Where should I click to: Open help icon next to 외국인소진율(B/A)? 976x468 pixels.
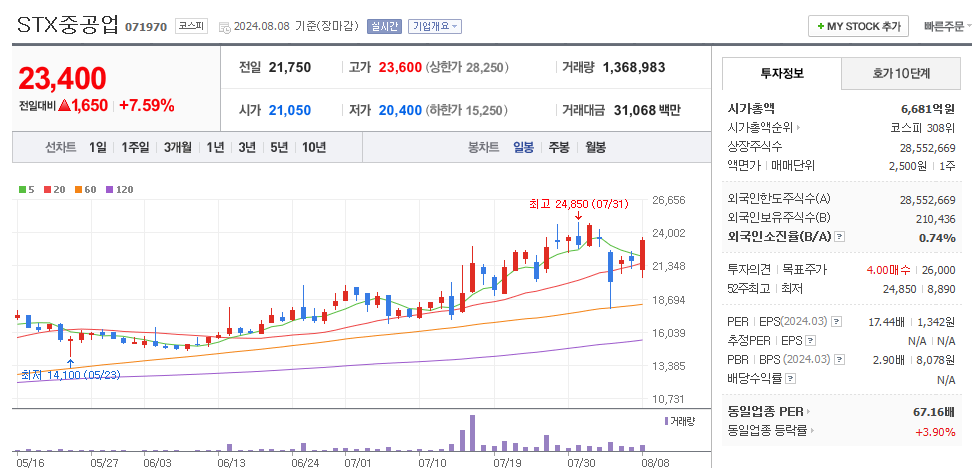pos(840,237)
